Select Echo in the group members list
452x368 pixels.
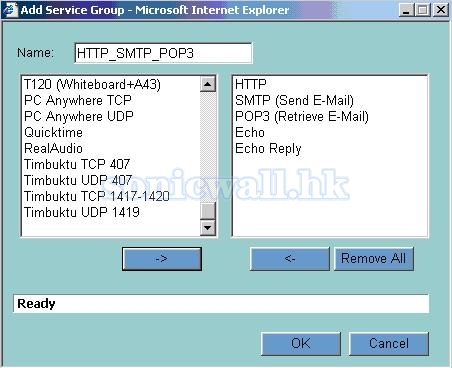tap(250, 132)
